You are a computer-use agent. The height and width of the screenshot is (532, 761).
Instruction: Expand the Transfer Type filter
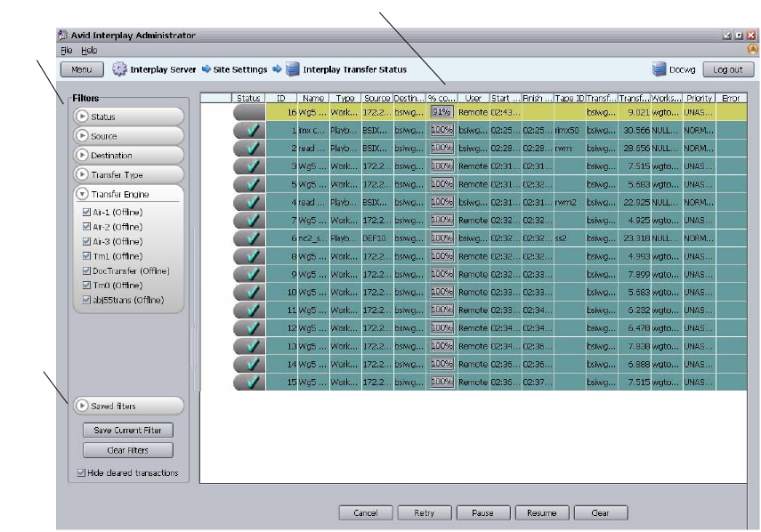tap(82, 174)
